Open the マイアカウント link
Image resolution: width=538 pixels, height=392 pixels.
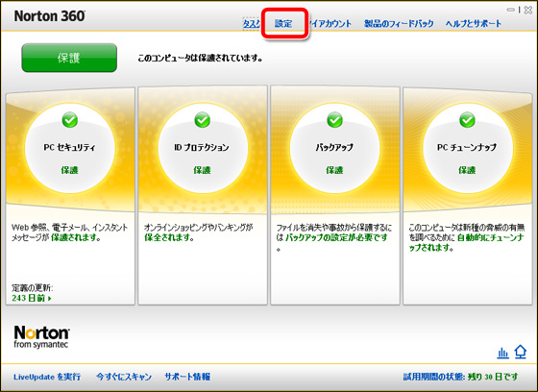coord(330,24)
